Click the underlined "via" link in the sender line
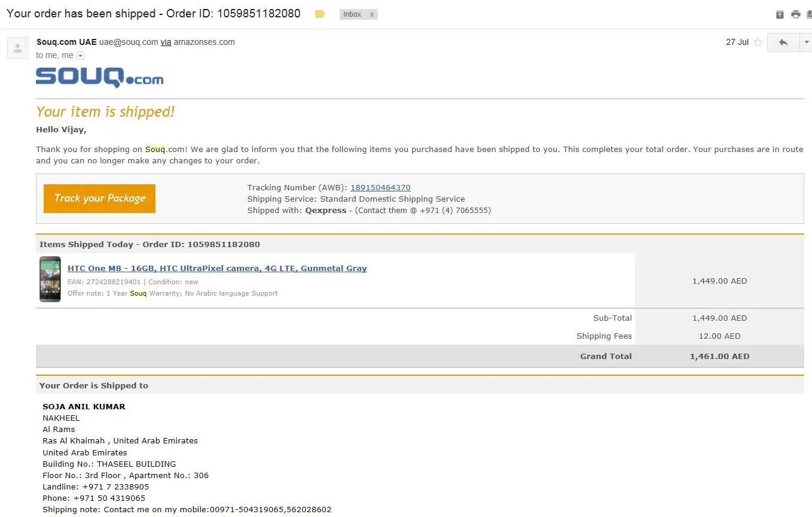 coord(166,42)
